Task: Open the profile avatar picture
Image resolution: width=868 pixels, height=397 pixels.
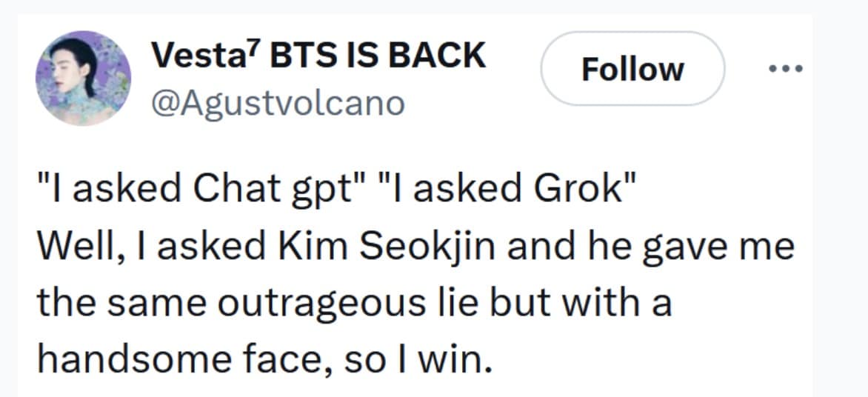Action: (x=83, y=79)
